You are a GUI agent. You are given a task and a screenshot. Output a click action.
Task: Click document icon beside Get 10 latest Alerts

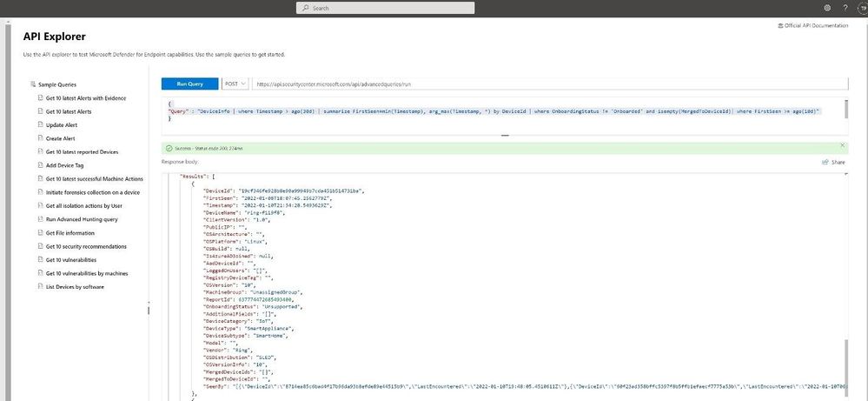click(x=41, y=111)
